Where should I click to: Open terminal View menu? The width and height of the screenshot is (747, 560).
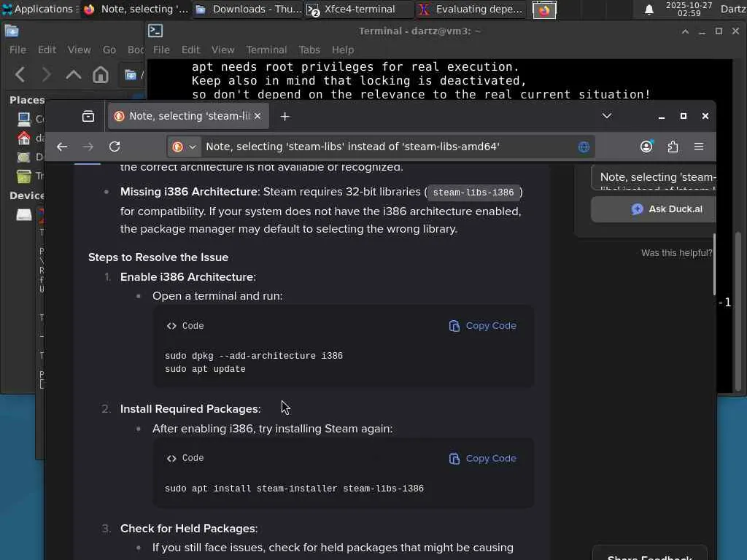click(223, 50)
